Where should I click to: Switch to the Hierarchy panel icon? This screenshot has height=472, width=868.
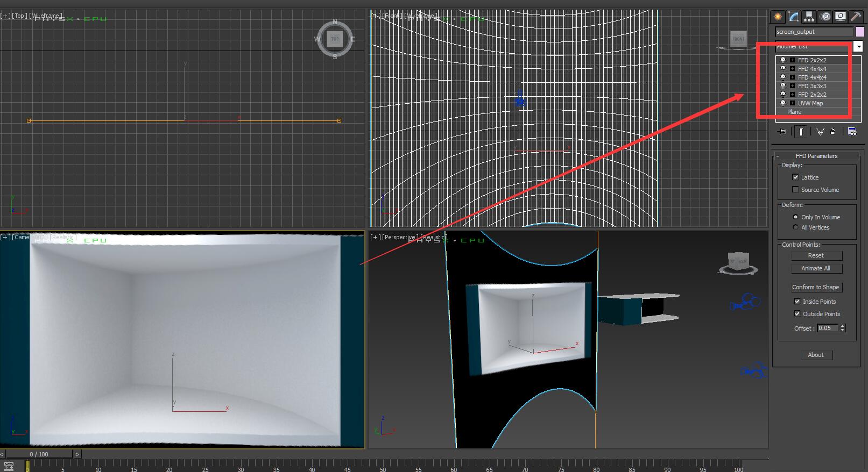809,17
